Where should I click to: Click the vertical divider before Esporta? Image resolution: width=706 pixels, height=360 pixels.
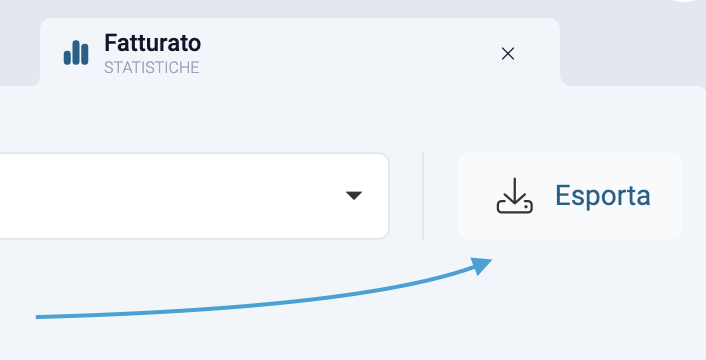point(423,196)
